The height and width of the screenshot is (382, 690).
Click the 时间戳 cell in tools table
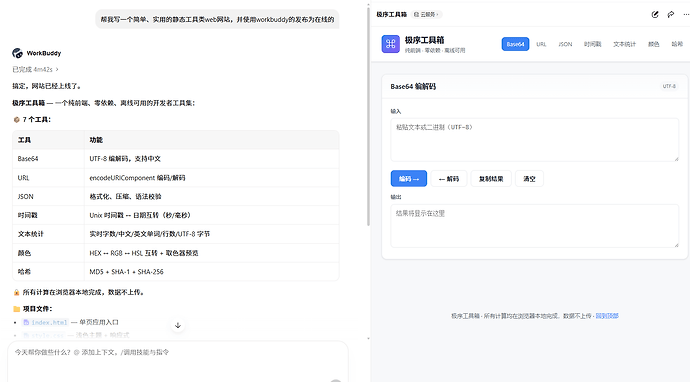pyautogui.click(x=48, y=215)
